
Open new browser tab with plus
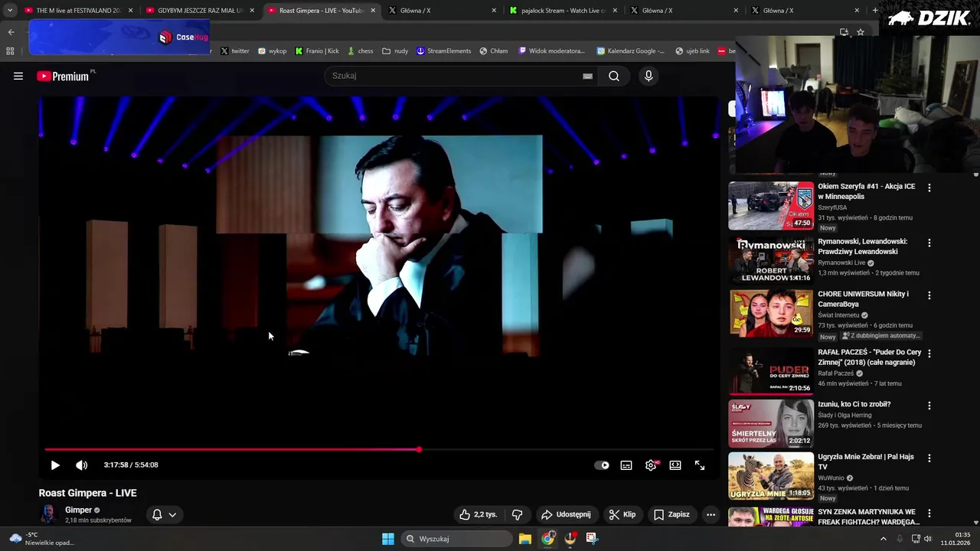click(x=875, y=11)
